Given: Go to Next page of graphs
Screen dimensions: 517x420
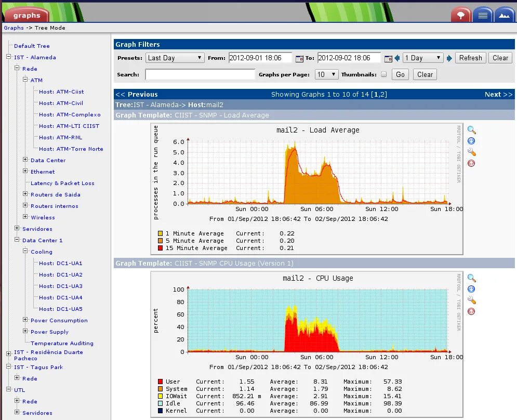Looking at the screenshot, I should point(498,95).
